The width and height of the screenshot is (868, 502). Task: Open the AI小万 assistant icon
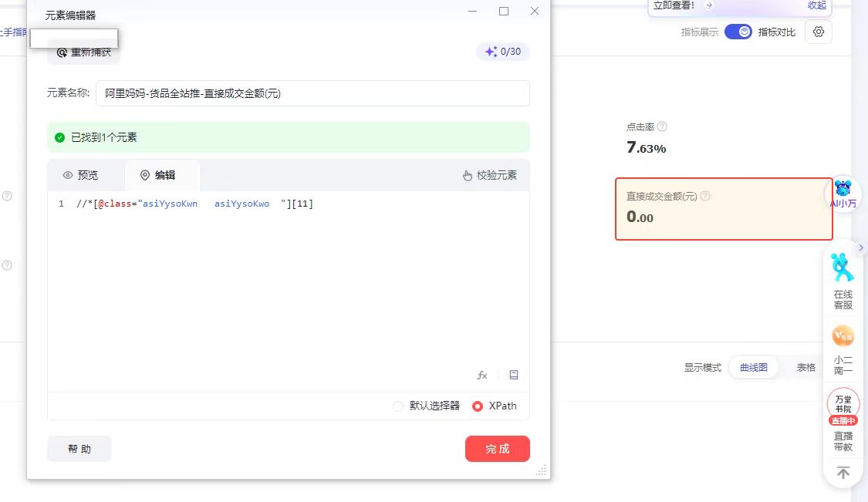(843, 194)
